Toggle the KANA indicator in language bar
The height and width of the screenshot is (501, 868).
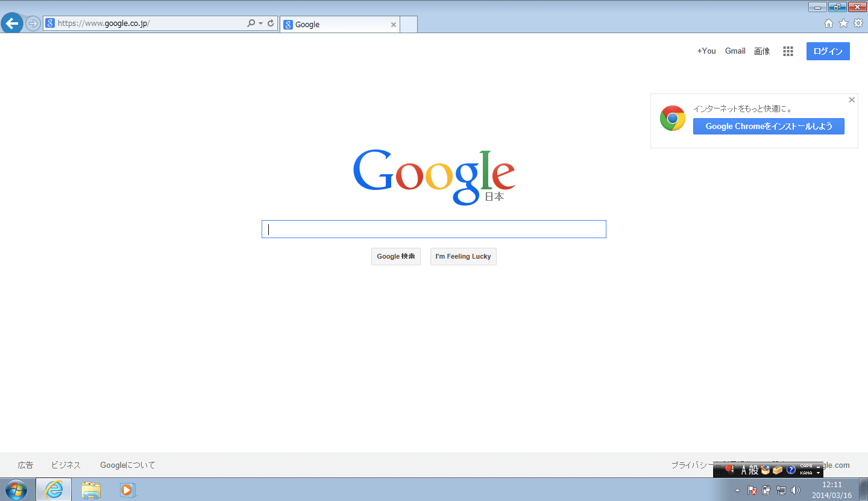[x=806, y=473]
